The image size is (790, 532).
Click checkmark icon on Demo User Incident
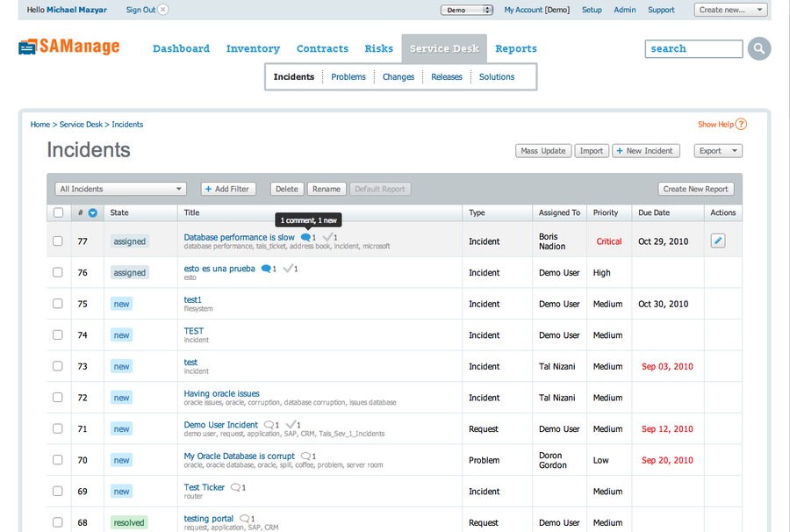click(291, 424)
